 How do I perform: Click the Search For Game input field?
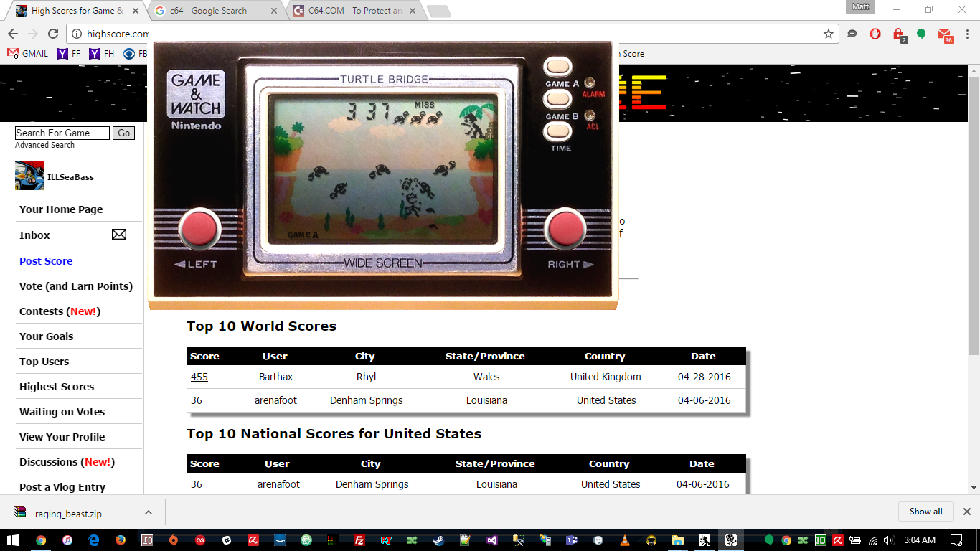point(62,133)
